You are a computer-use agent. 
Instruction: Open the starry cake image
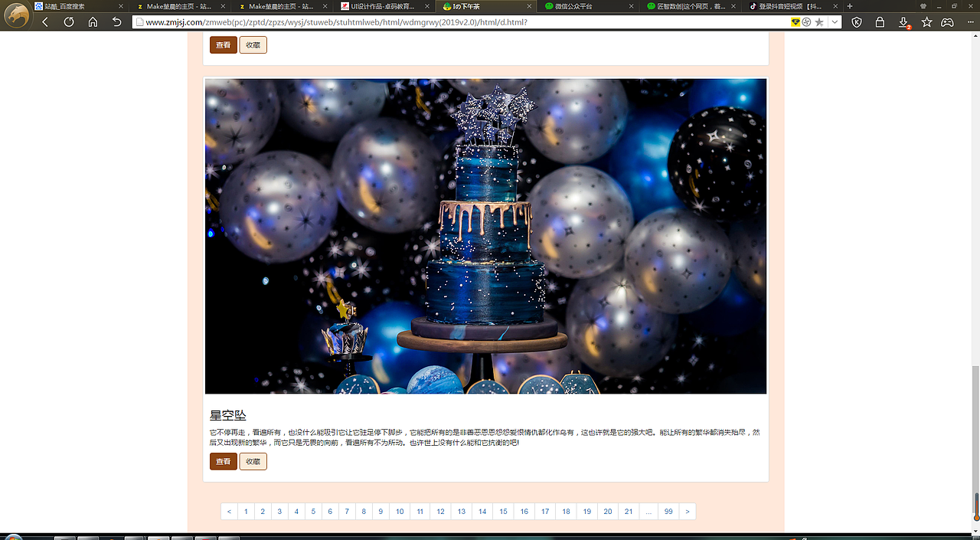tap(485, 236)
